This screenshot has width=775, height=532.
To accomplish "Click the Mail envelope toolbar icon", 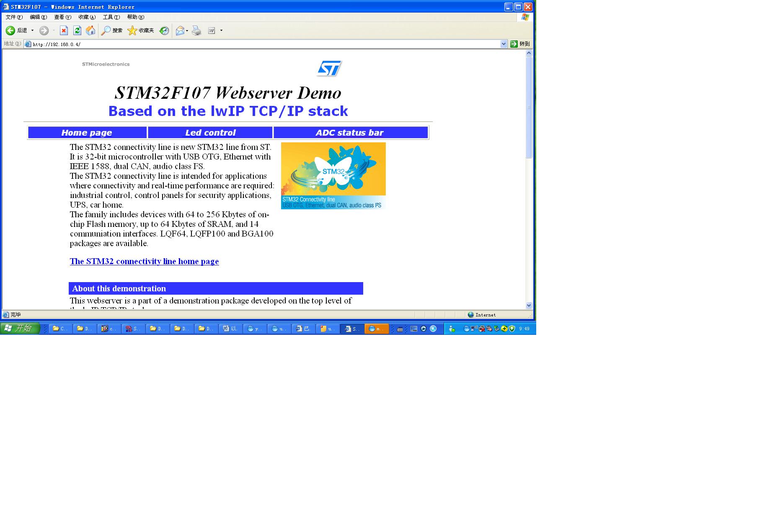I will tap(180, 31).
